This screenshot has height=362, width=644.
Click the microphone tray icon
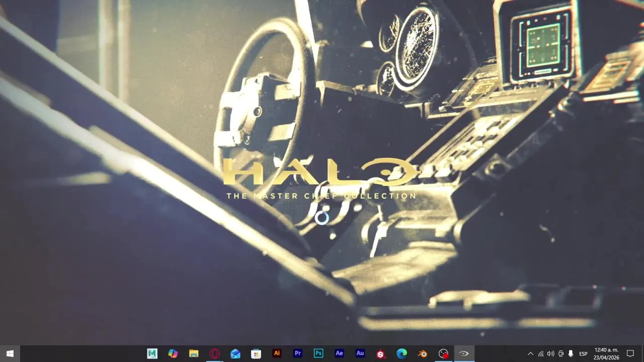coord(571,353)
